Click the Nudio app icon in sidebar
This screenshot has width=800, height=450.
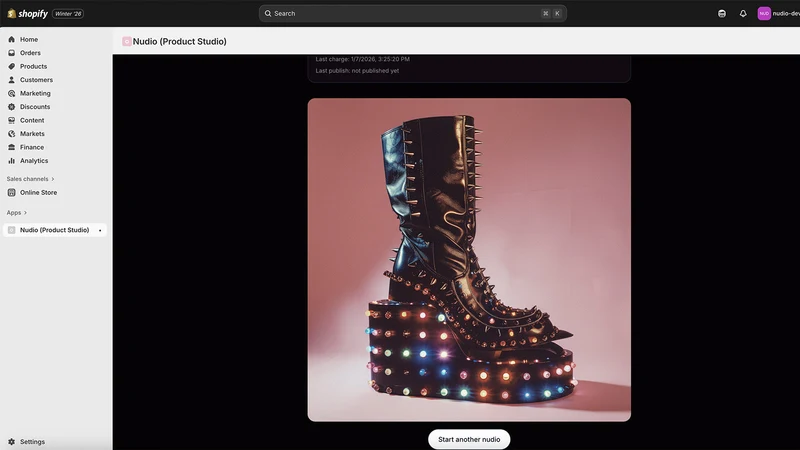(x=12, y=230)
